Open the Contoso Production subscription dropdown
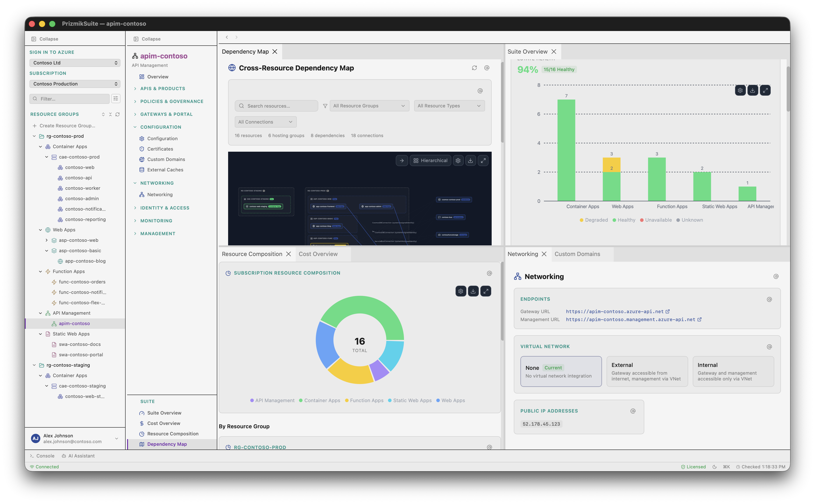Image resolution: width=815 pixels, height=504 pixels. 75,84
